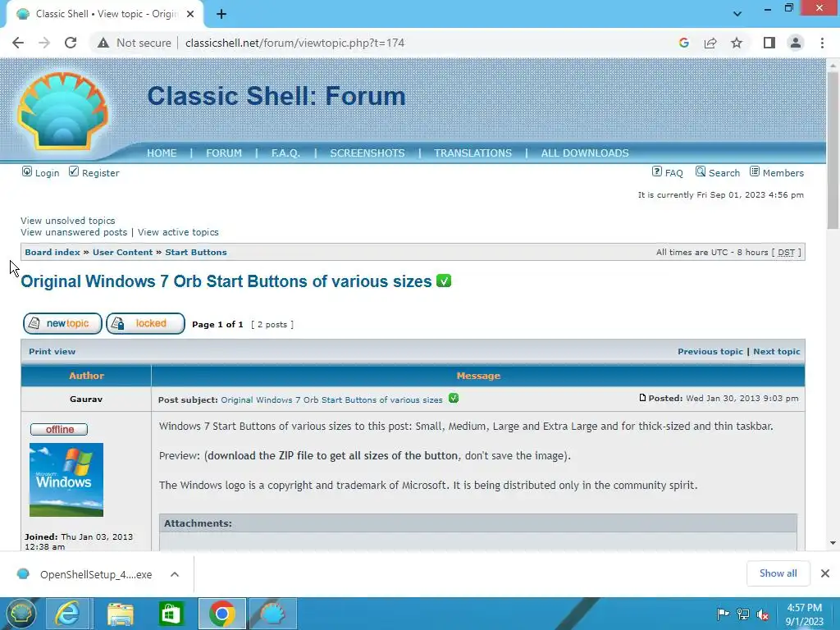Click the offline status badge
Viewport: 840px width, 630px height.
point(59,429)
